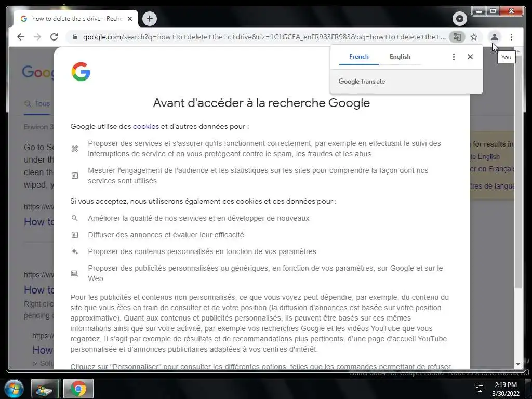View site info via the padlock icon
Viewport: 532px width, 399px height.
click(75, 37)
